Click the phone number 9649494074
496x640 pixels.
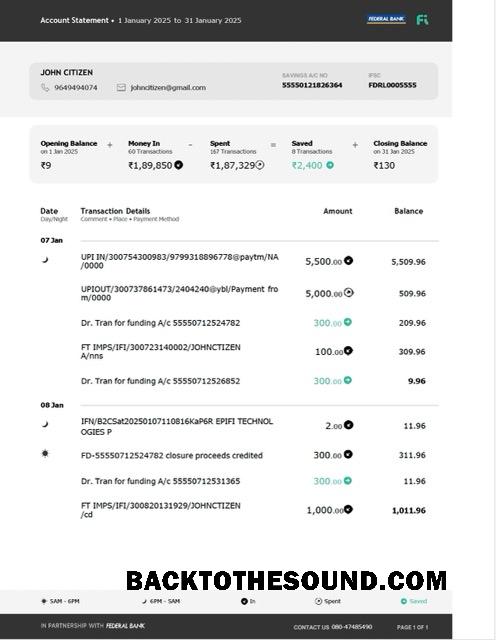[76, 87]
